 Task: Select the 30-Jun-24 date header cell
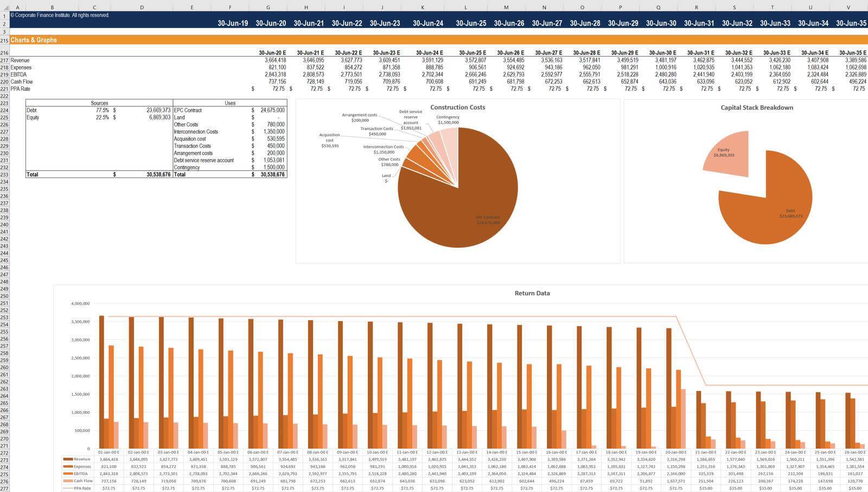pyautogui.click(x=427, y=23)
